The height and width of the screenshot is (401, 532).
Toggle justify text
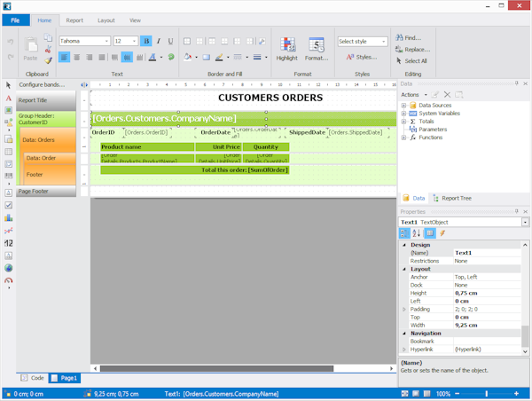point(101,57)
